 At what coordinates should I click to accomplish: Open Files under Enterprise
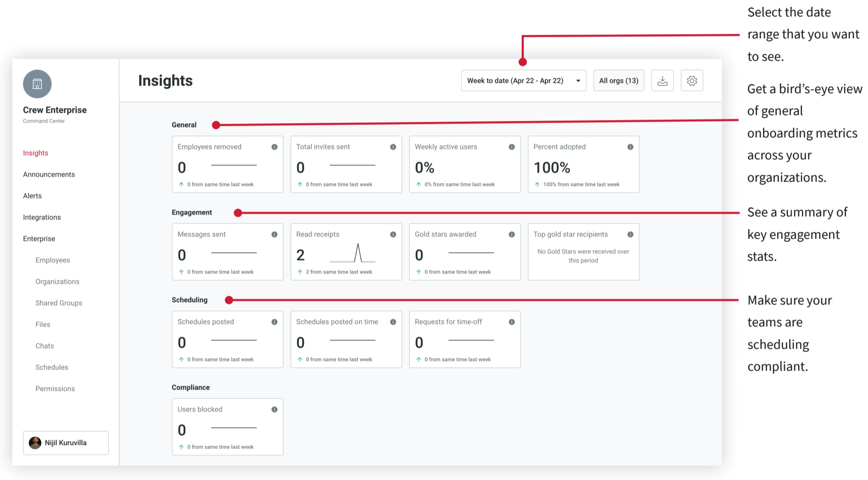pos(43,324)
